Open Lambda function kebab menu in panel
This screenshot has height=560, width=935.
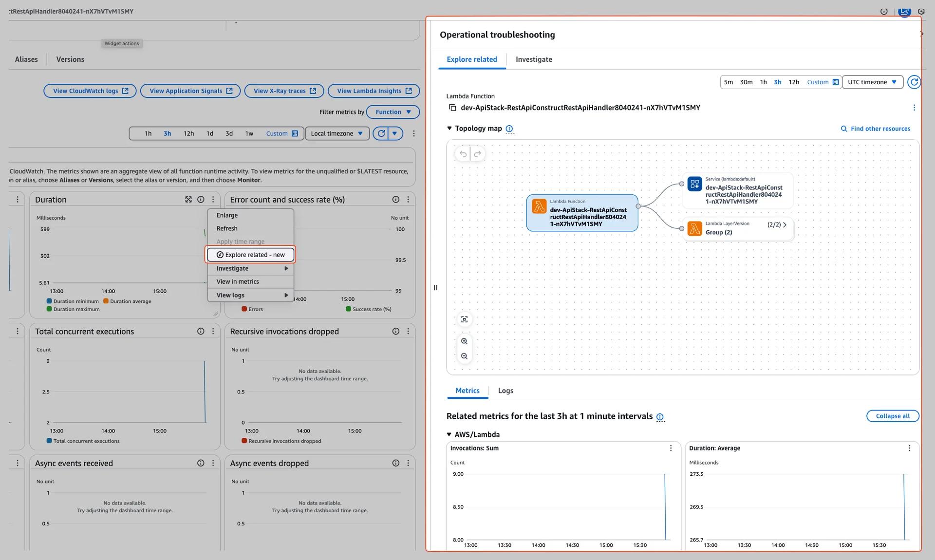click(914, 108)
